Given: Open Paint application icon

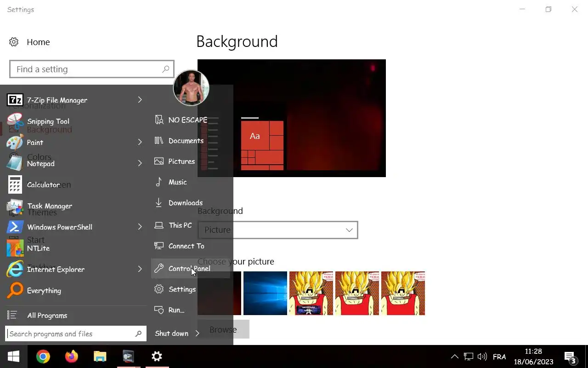Looking at the screenshot, I should (15, 143).
